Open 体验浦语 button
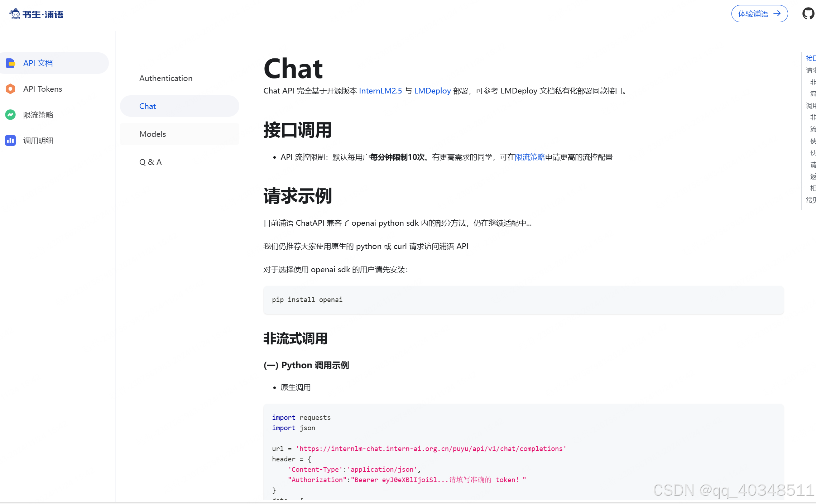 (x=759, y=14)
